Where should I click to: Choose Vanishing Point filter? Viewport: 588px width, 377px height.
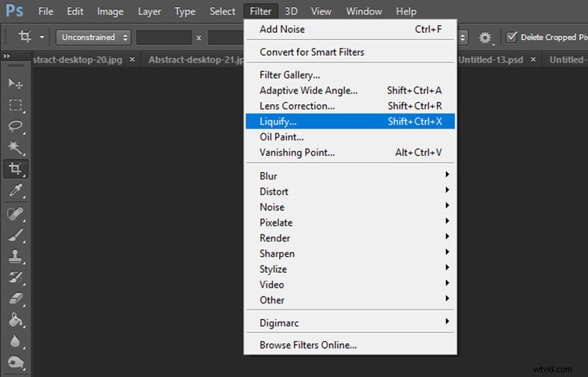pos(350,153)
